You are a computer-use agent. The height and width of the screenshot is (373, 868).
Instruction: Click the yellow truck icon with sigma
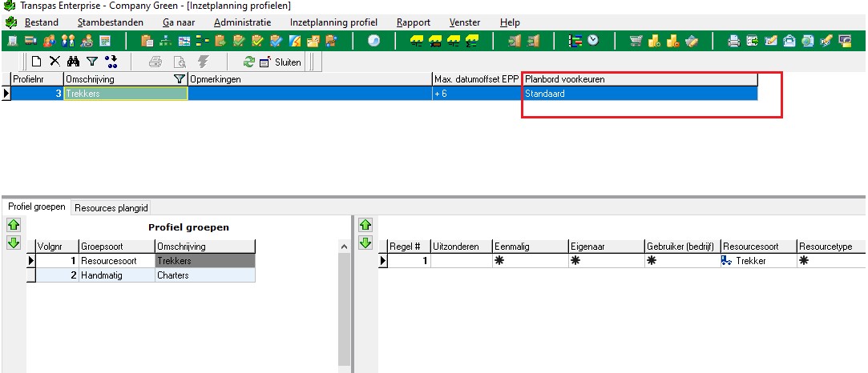click(x=471, y=41)
